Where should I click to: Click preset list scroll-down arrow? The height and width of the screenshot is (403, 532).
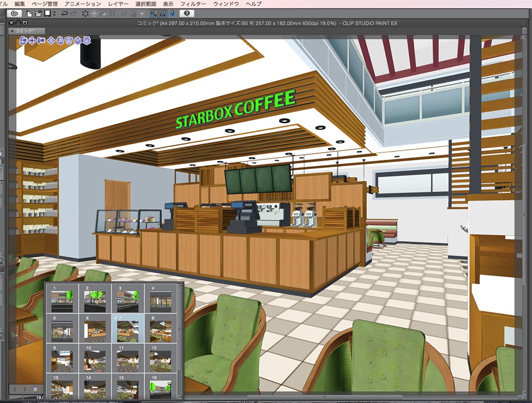pos(180,397)
